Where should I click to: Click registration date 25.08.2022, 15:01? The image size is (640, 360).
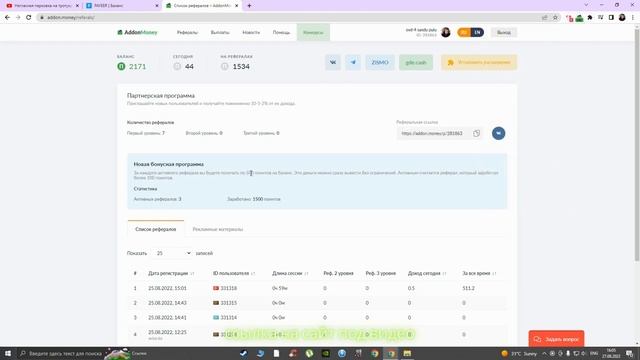point(167,288)
